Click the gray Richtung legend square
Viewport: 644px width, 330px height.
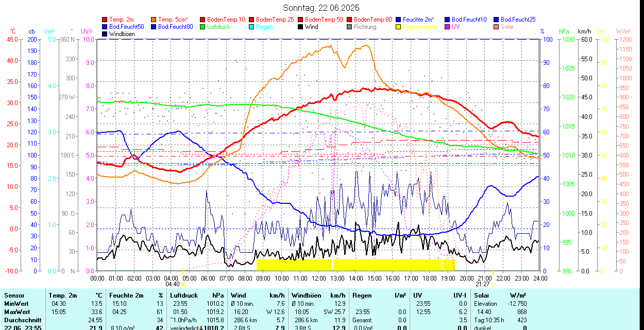coord(350,27)
